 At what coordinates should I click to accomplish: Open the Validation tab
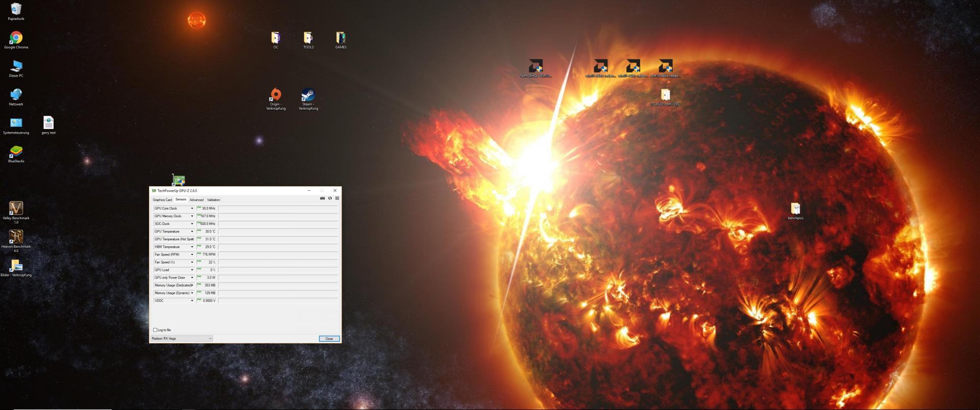pos(213,200)
